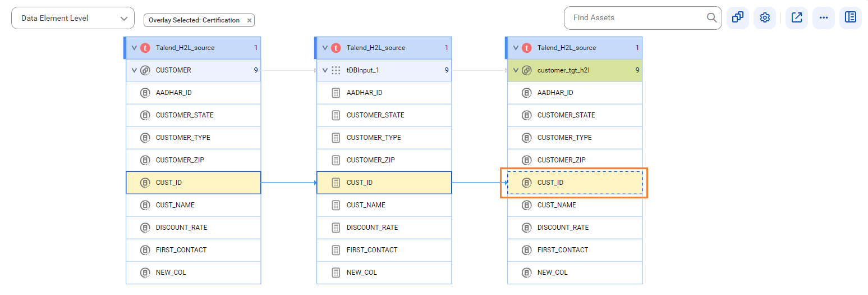Select CUSTOMER_ZIP under customer_tgt_h2l
868x295 pixels.
[575, 160]
